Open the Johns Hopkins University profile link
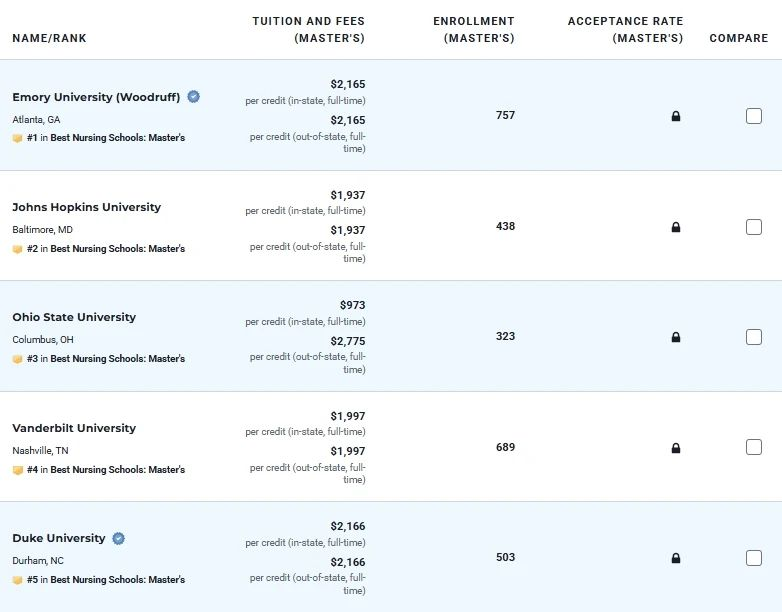This screenshot has height=612, width=782. [86, 207]
